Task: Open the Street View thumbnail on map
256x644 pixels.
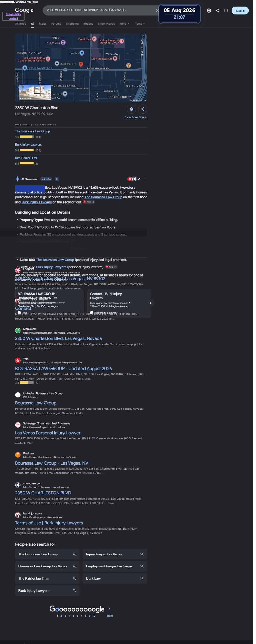Action: [35, 93]
